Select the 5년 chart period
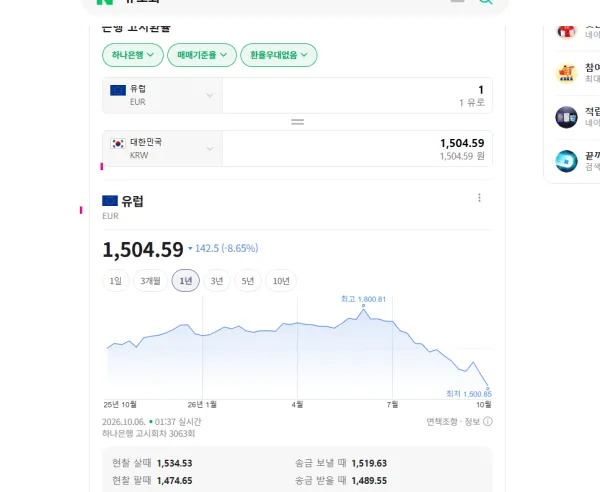This screenshot has height=492, width=600. click(248, 281)
